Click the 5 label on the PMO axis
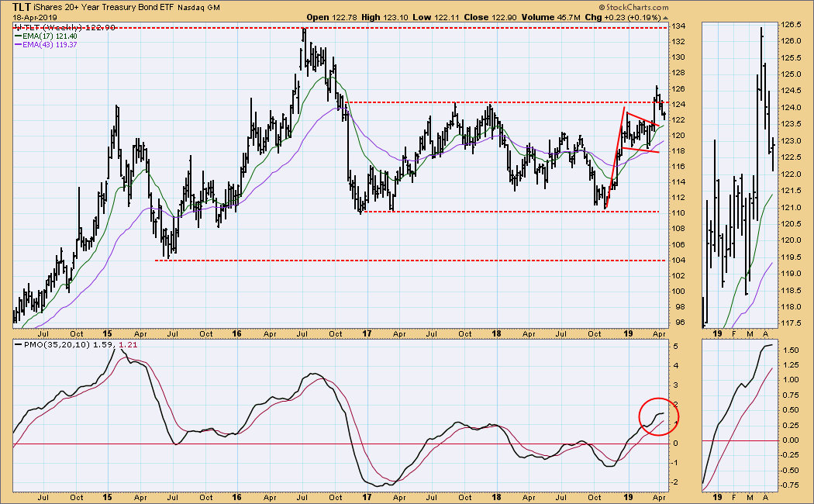814x504 pixels. pyautogui.click(x=675, y=346)
